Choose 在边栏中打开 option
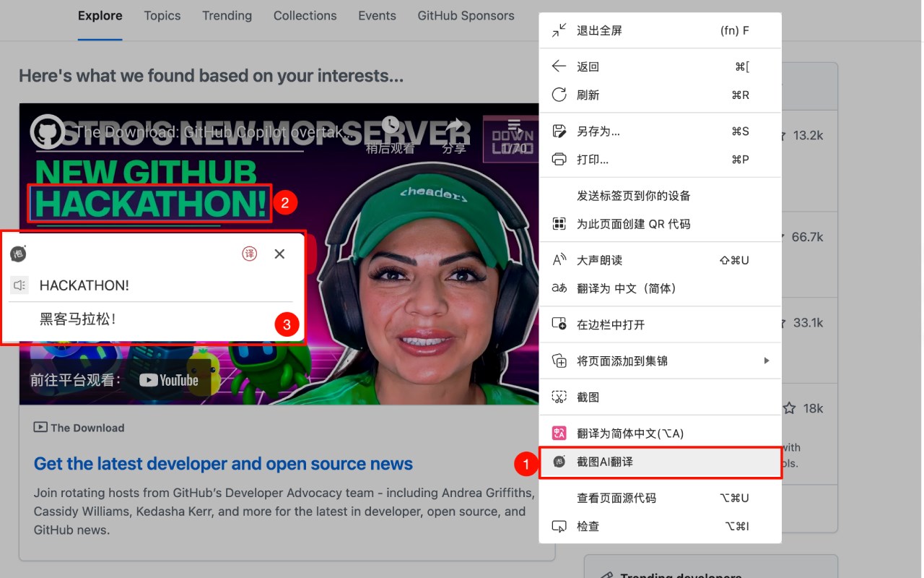 click(x=660, y=324)
